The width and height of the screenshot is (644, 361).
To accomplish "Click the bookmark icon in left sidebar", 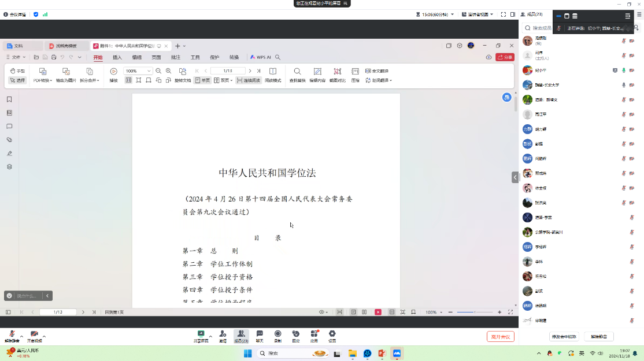I will click(x=9, y=99).
